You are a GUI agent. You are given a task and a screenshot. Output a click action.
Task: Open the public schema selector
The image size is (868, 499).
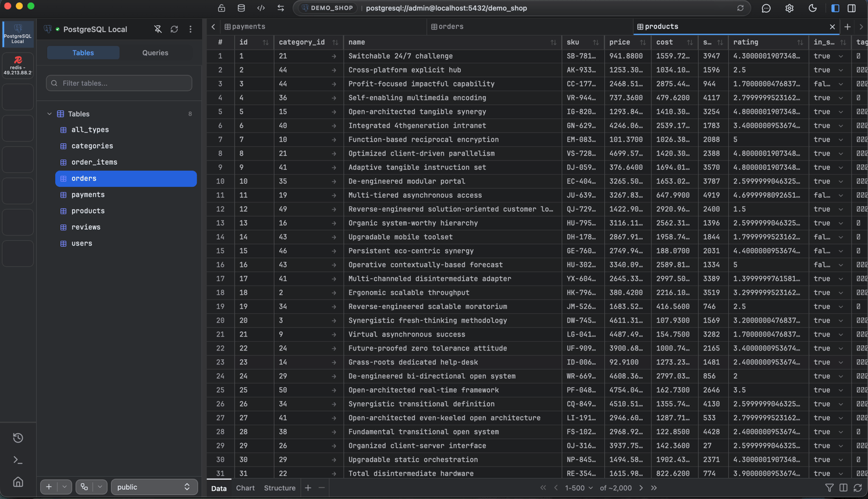(x=153, y=487)
